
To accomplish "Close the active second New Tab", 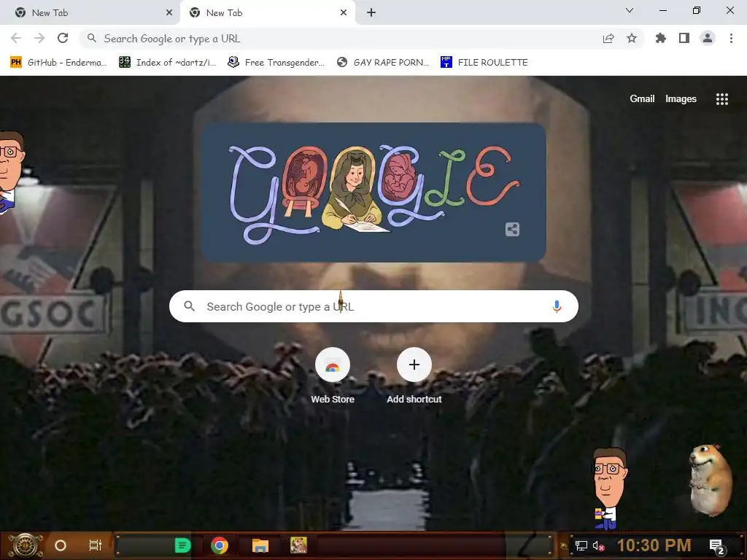I will (344, 13).
